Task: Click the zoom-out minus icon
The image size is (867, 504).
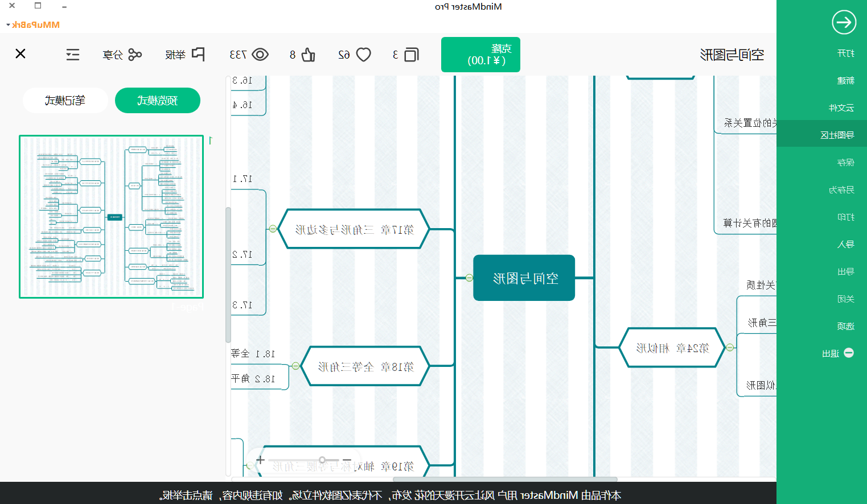Action: point(347,460)
